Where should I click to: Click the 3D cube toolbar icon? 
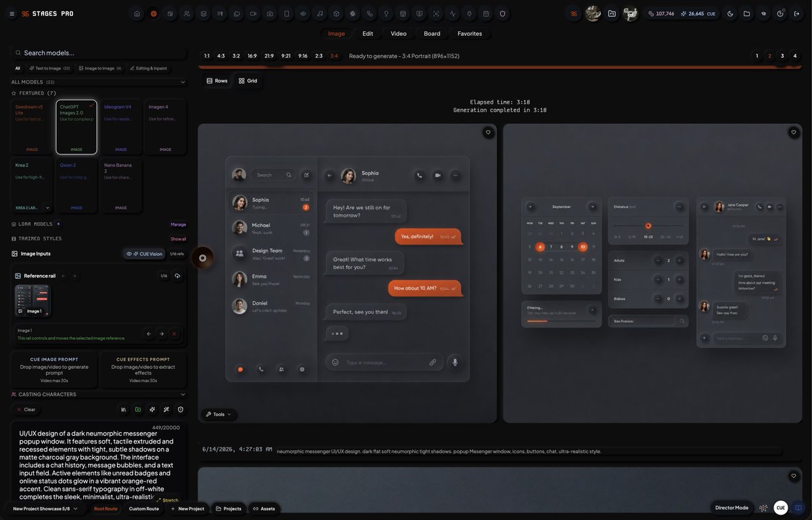coord(336,14)
